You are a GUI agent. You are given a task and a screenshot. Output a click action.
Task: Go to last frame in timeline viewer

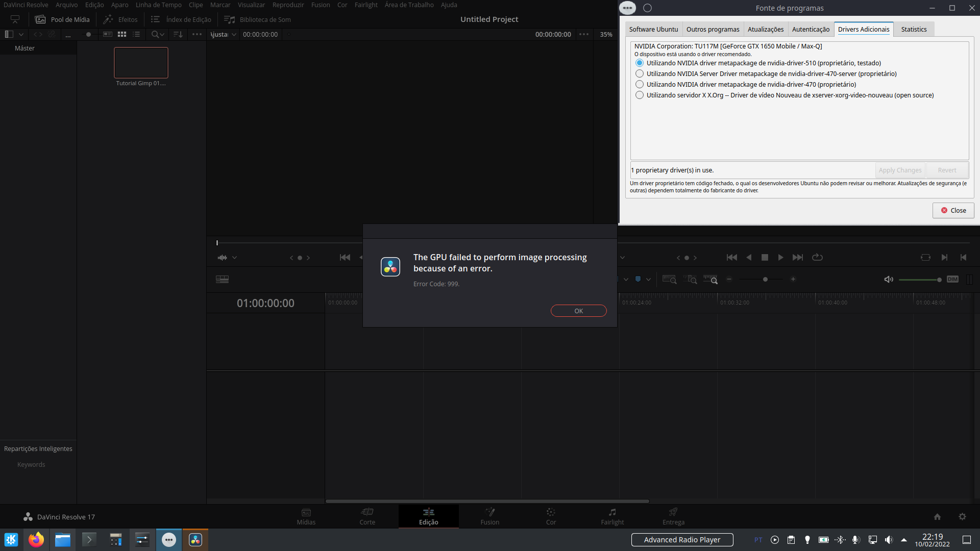pos(798,258)
